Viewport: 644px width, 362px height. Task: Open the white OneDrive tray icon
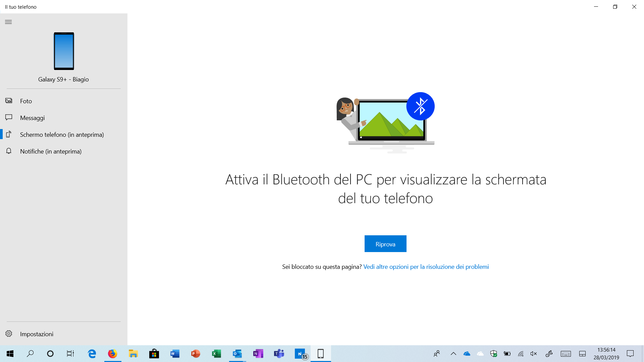pyautogui.click(x=480, y=354)
